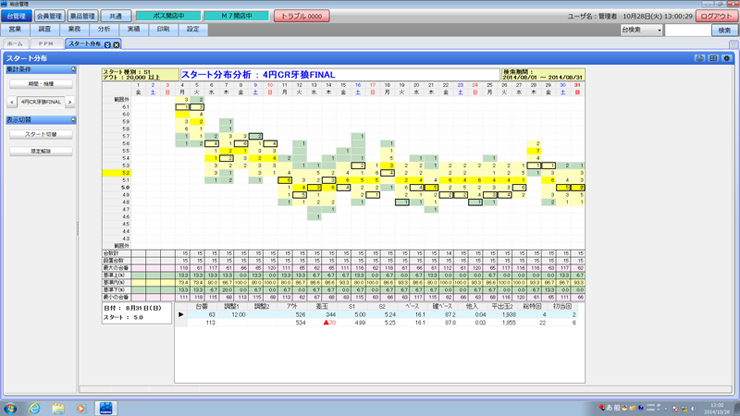The height and width of the screenshot is (416, 740).
Task: Click day 16 Saturday column header
Action: tap(358, 89)
